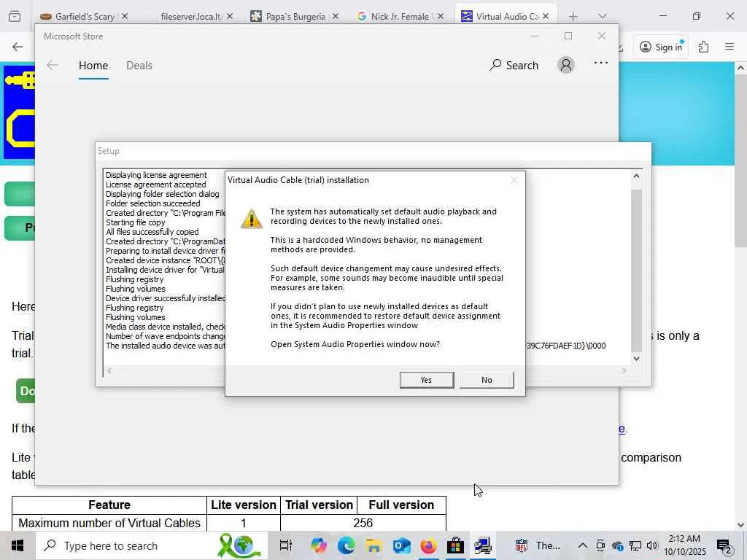Click the 'Lite version' table header

[x=244, y=505]
